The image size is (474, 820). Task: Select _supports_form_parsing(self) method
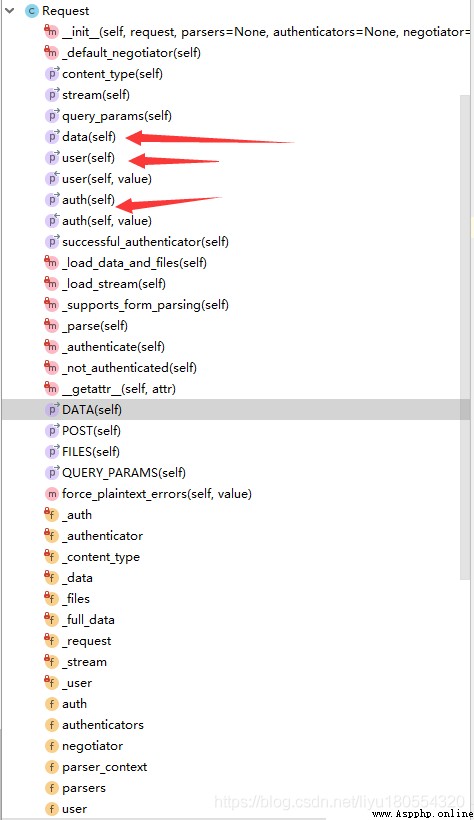click(145, 304)
